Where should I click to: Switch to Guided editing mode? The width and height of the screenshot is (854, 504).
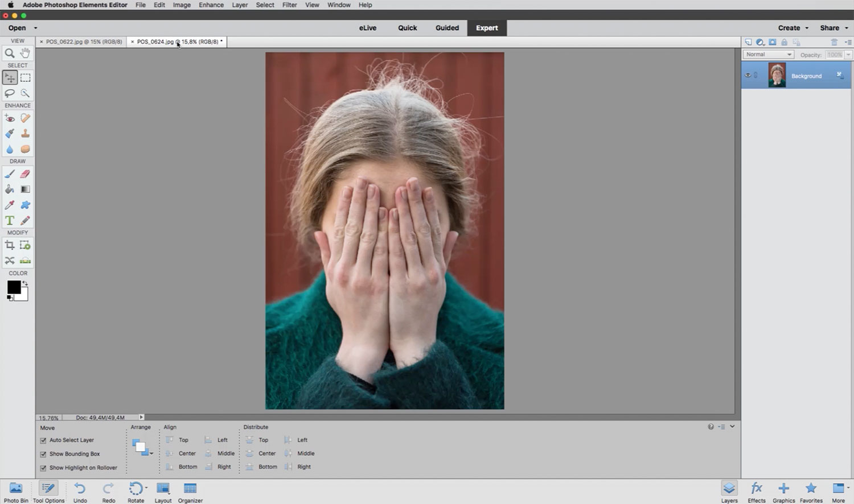447,28
